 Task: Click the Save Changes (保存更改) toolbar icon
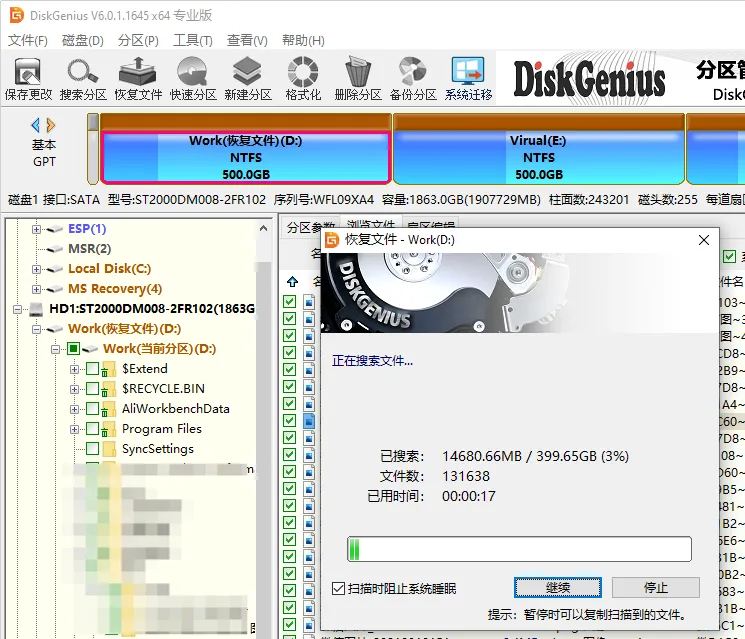[28, 78]
